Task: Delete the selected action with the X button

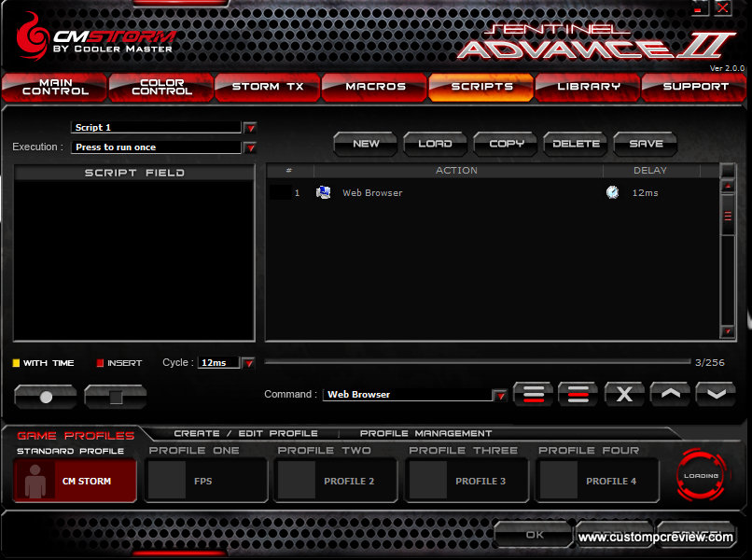Action: 623,395
